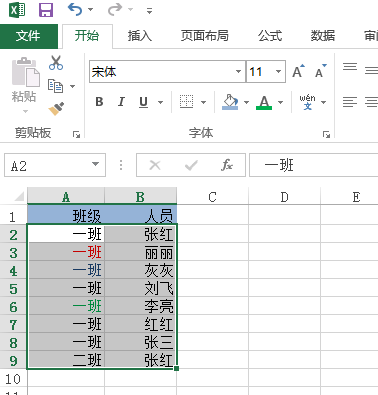378x395 pixels.
Task: Open fill color palette dropdown
Action: [x=246, y=102]
